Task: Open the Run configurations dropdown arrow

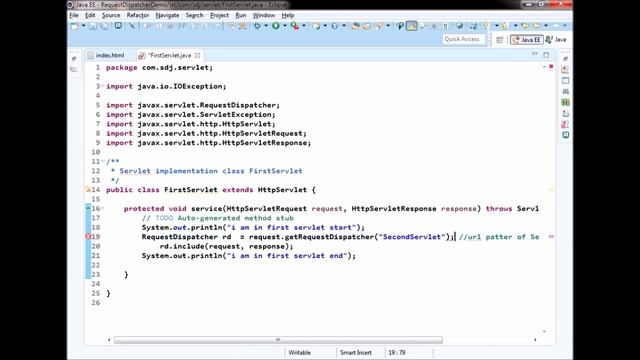Action: tap(284, 26)
